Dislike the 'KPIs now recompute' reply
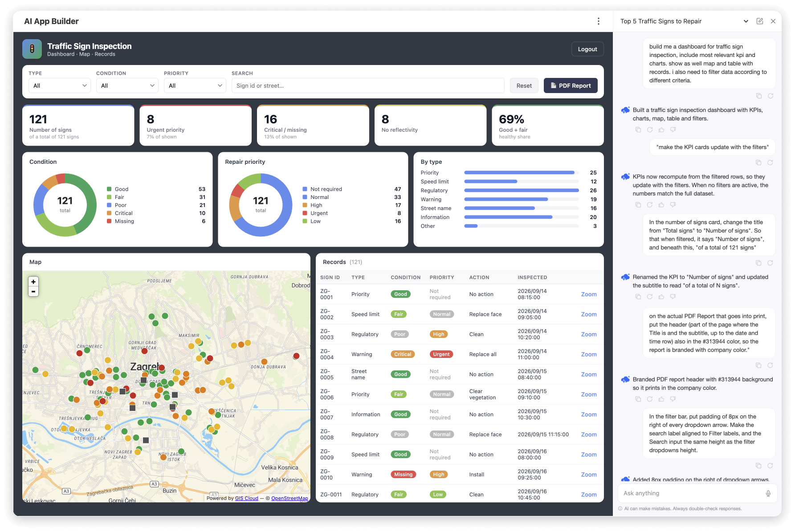795x532 pixels. [x=673, y=205]
